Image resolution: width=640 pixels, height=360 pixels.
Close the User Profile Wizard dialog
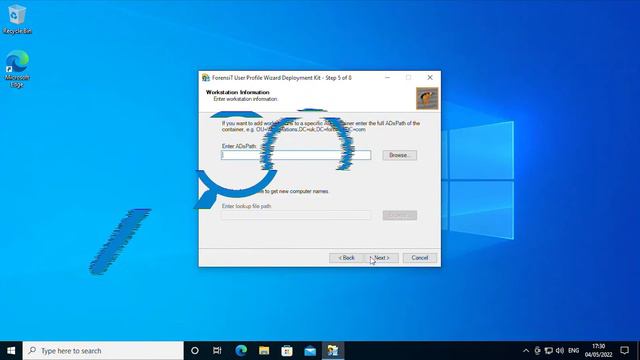click(430, 78)
